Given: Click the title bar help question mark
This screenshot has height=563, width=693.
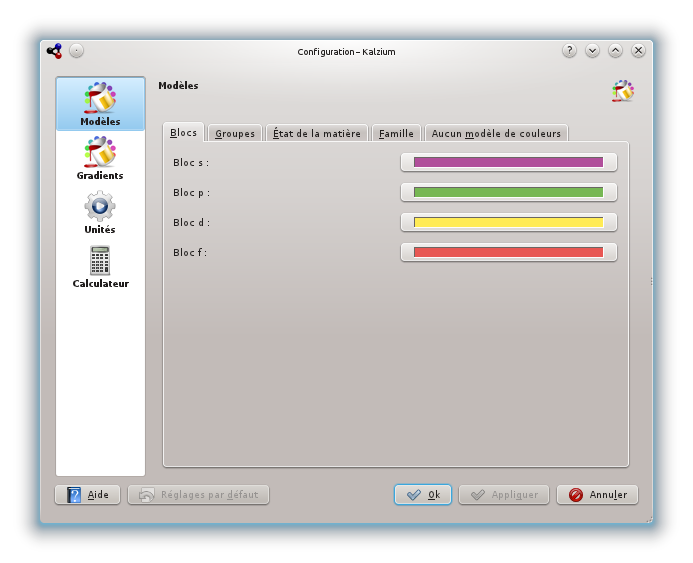Looking at the screenshot, I should click(x=569, y=51).
